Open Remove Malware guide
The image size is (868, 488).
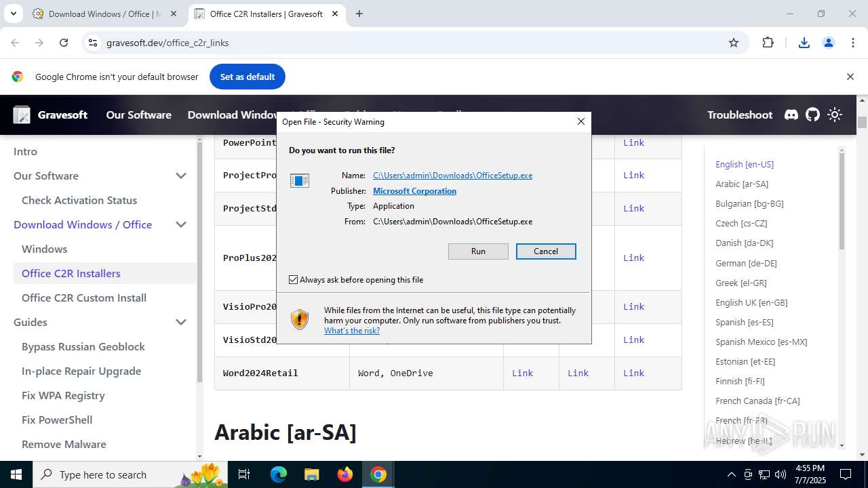(x=64, y=444)
